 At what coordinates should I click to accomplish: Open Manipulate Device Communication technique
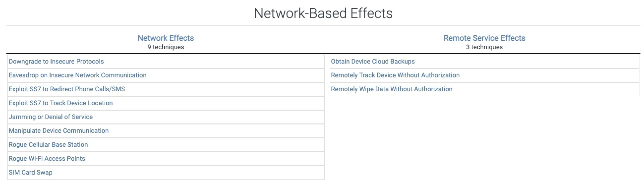click(x=59, y=131)
